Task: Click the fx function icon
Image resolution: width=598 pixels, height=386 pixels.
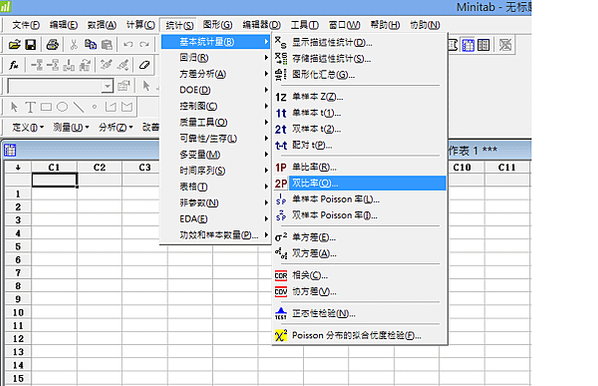Action: tap(14, 65)
